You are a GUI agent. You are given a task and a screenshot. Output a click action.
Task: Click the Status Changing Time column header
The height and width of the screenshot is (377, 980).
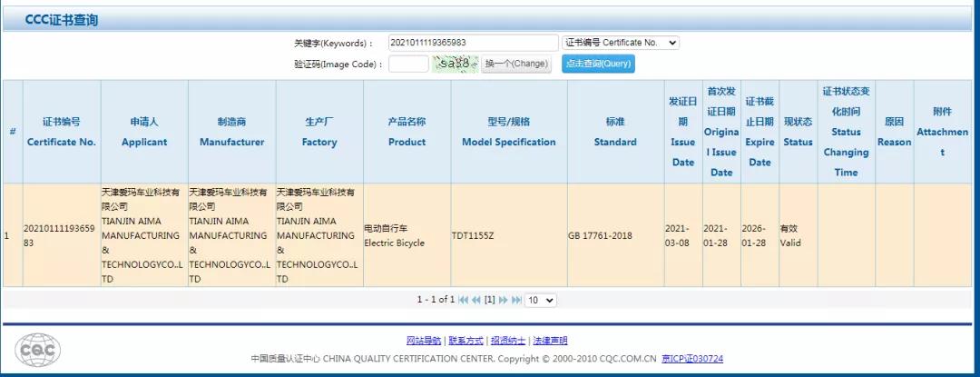pos(847,132)
